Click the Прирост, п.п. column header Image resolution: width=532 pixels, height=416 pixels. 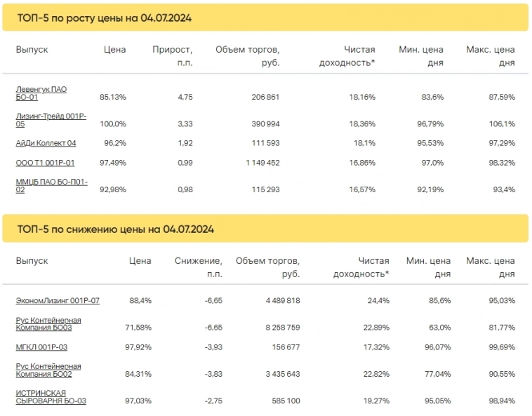click(x=173, y=56)
